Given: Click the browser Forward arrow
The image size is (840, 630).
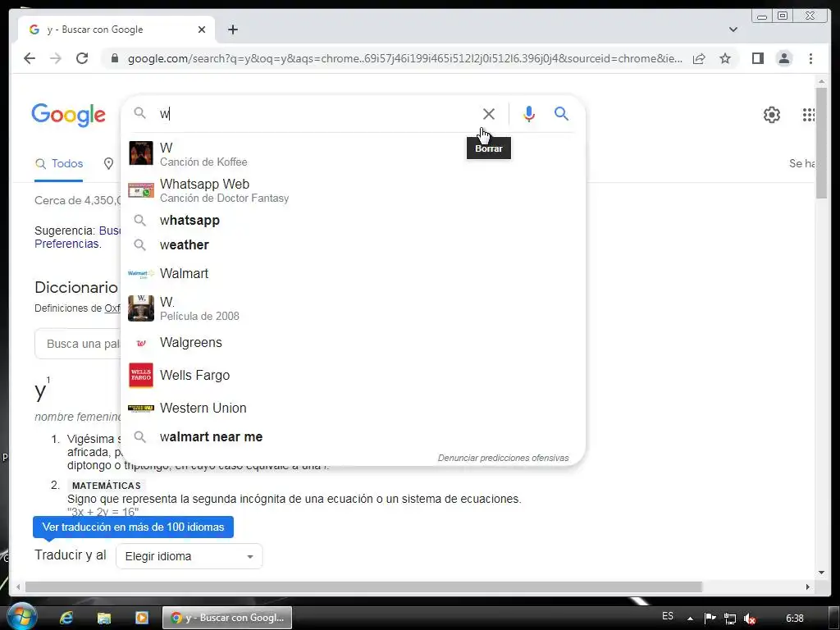Looking at the screenshot, I should [56, 58].
